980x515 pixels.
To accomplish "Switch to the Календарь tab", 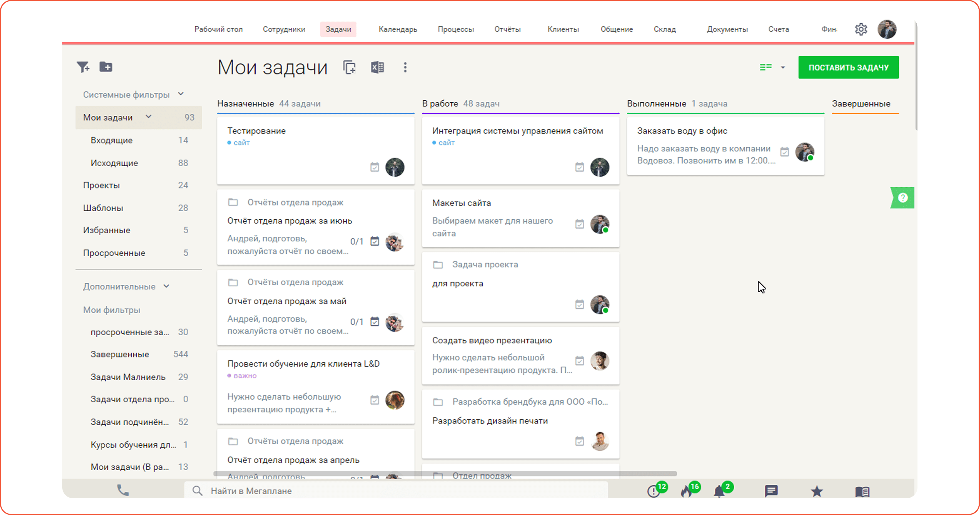I will [x=398, y=29].
